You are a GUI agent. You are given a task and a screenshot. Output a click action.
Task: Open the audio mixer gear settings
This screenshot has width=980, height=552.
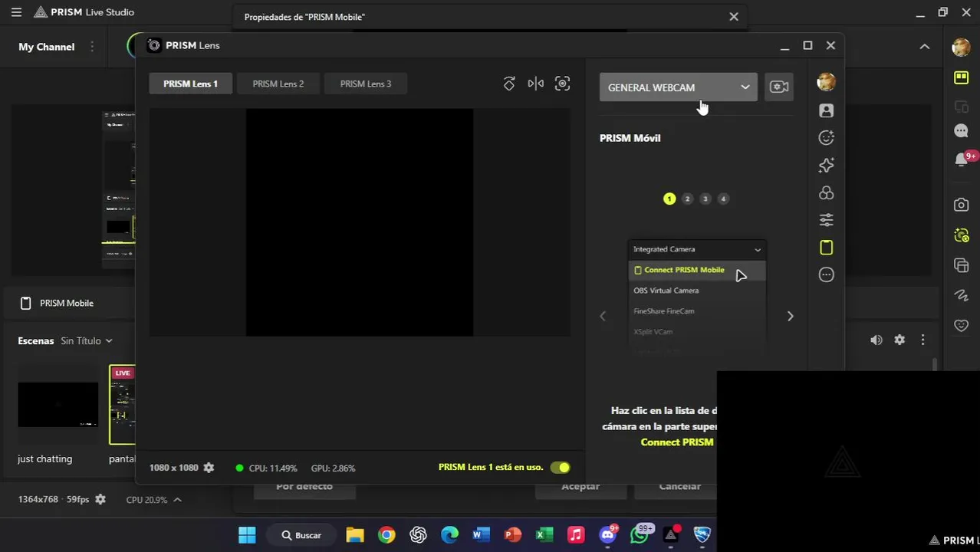[899, 340]
